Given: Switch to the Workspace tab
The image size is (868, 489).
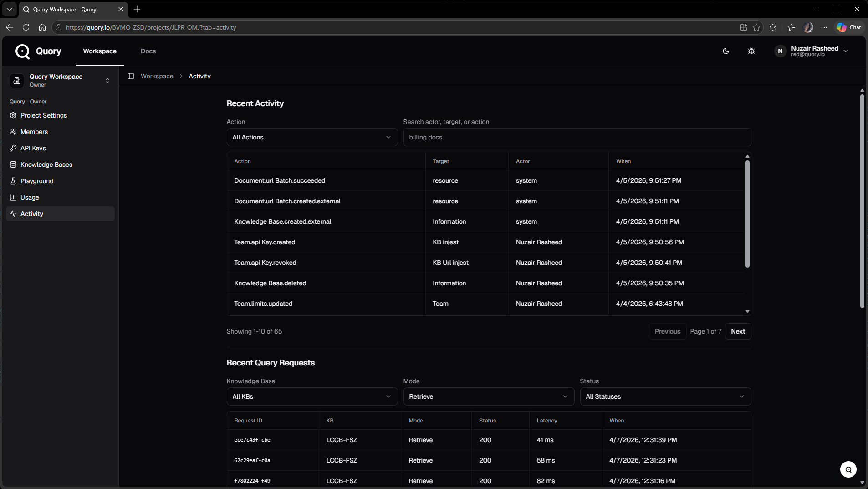Looking at the screenshot, I should [x=100, y=51].
